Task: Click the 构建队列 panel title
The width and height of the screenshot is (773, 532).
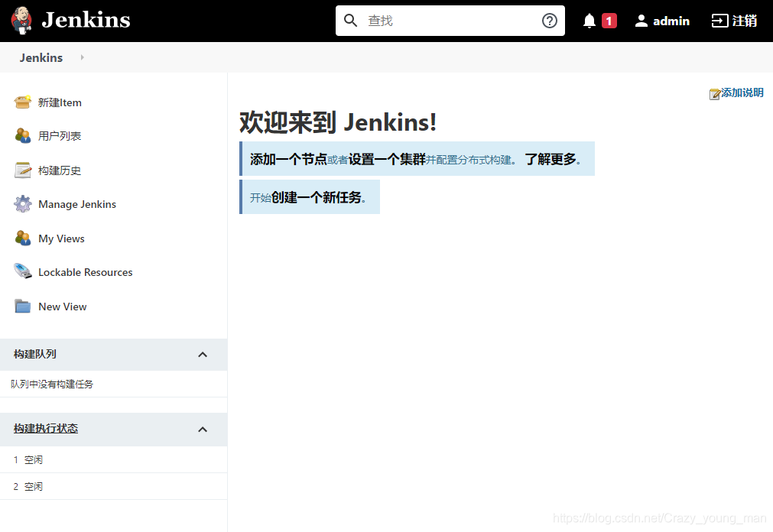Action: (35, 354)
